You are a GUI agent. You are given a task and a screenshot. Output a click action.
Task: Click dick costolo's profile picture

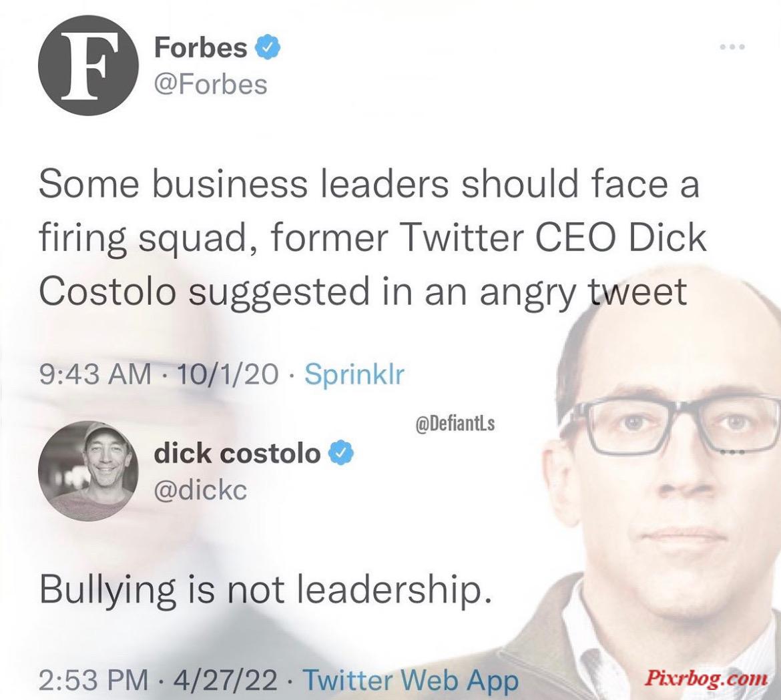point(88,471)
